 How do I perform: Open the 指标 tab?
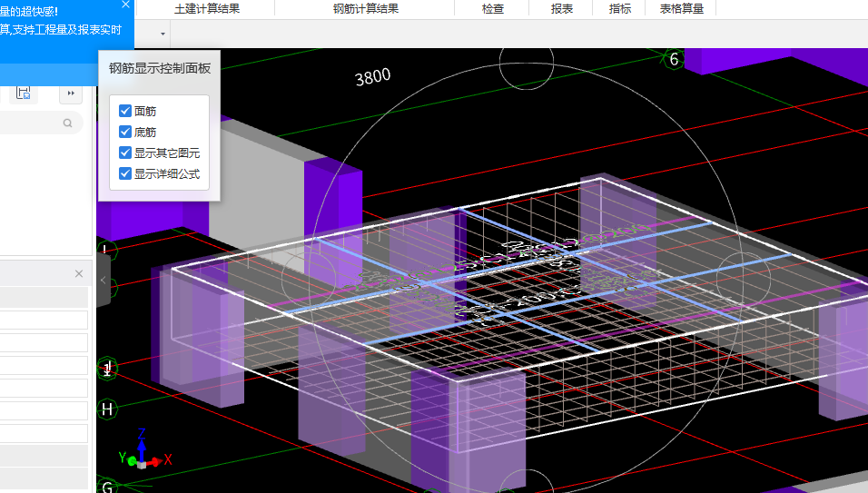[619, 9]
